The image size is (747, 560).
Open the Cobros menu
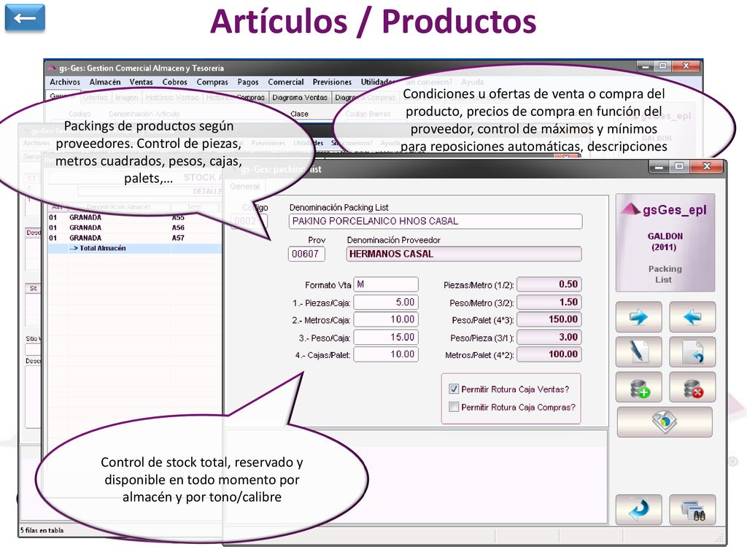point(174,82)
